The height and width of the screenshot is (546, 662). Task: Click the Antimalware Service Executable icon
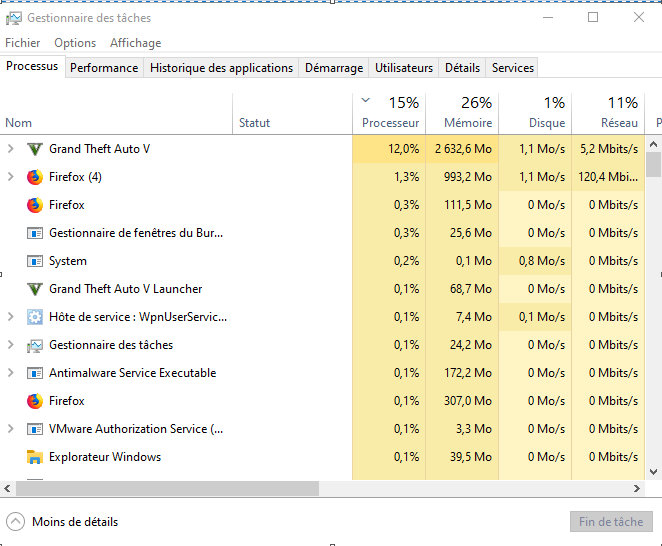tap(35, 373)
